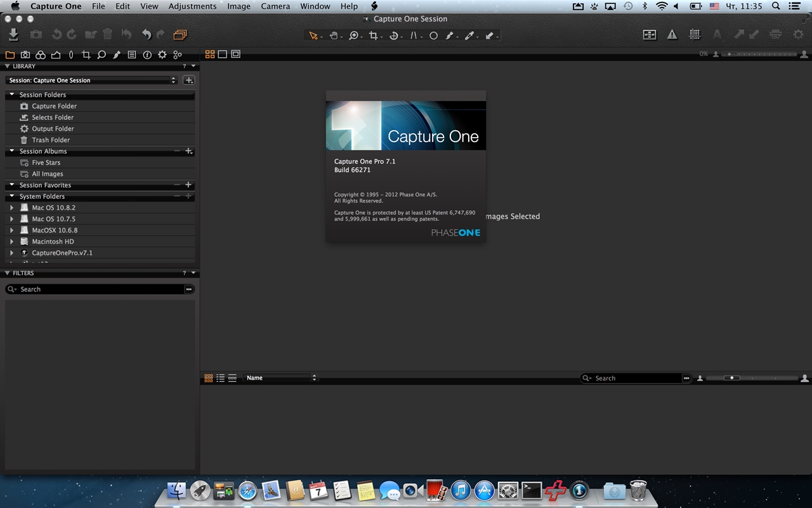The height and width of the screenshot is (508, 812).
Task: Add a new Session Album with plus
Action: [x=188, y=151]
